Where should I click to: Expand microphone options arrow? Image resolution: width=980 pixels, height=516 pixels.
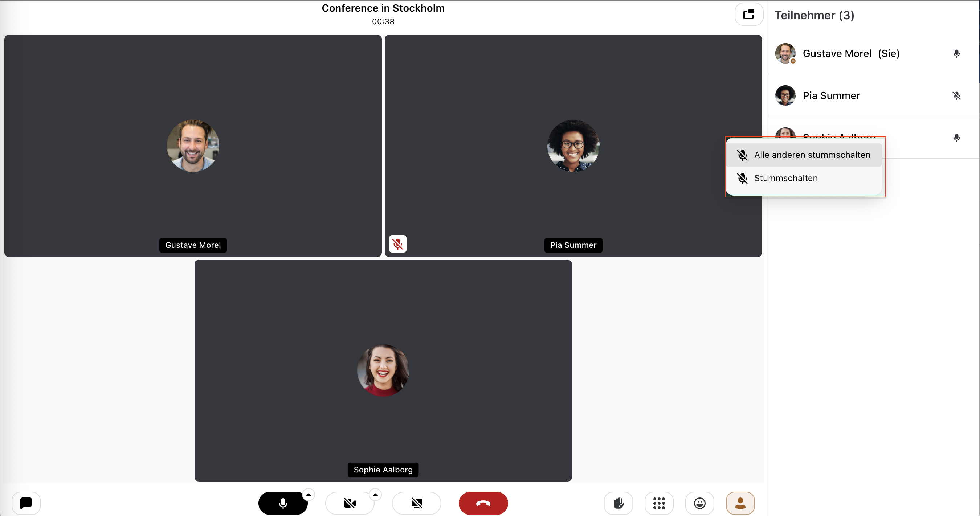[x=309, y=495]
